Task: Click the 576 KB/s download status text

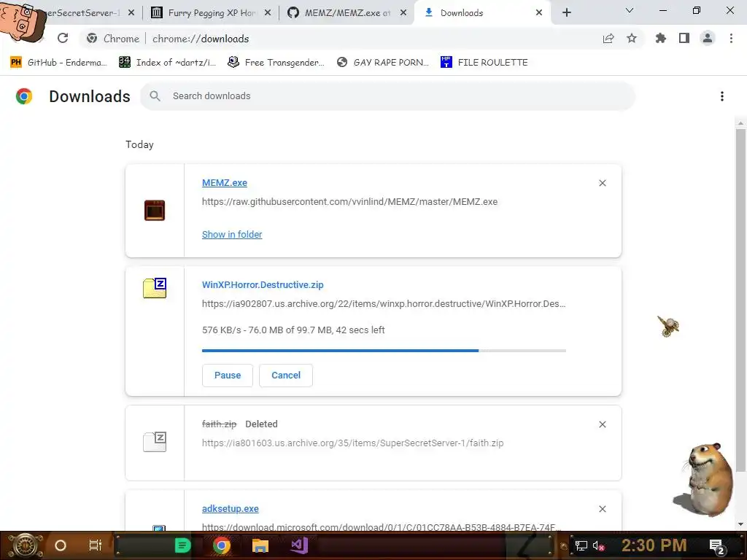Action: click(x=293, y=330)
